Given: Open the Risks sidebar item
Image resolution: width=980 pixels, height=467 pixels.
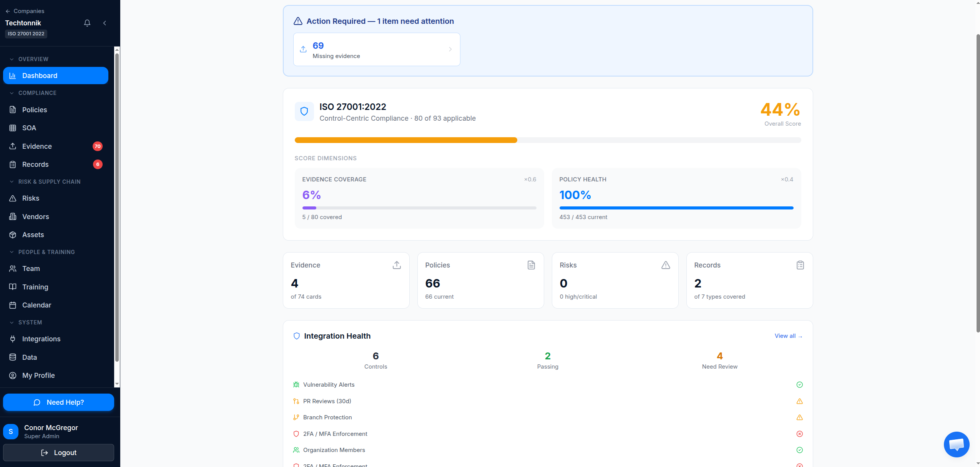Looking at the screenshot, I should [56, 198].
